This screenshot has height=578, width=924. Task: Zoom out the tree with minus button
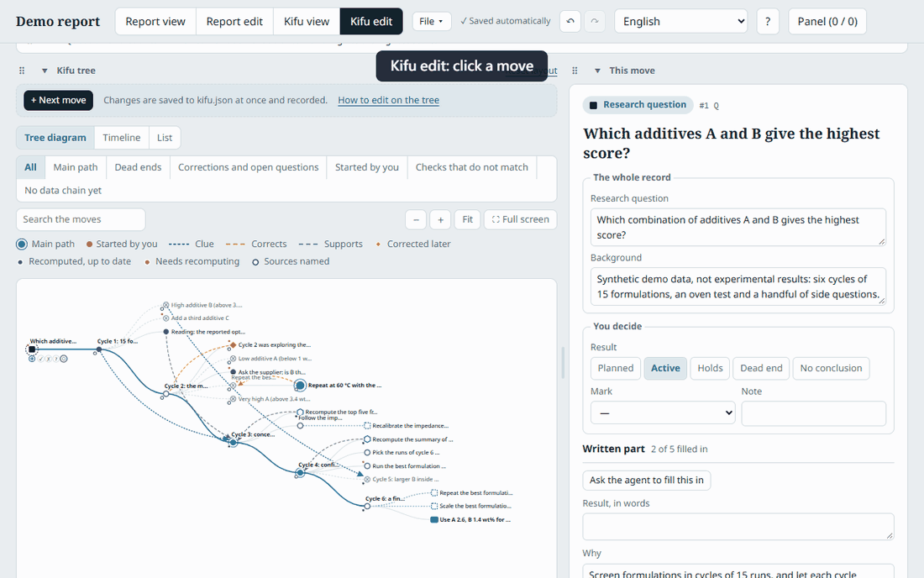click(416, 220)
